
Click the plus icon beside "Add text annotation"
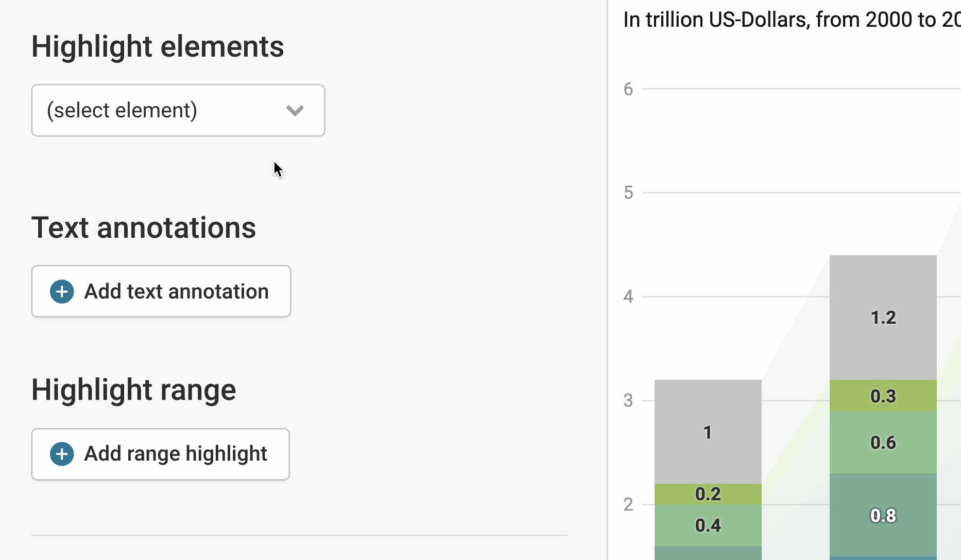point(62,291)
